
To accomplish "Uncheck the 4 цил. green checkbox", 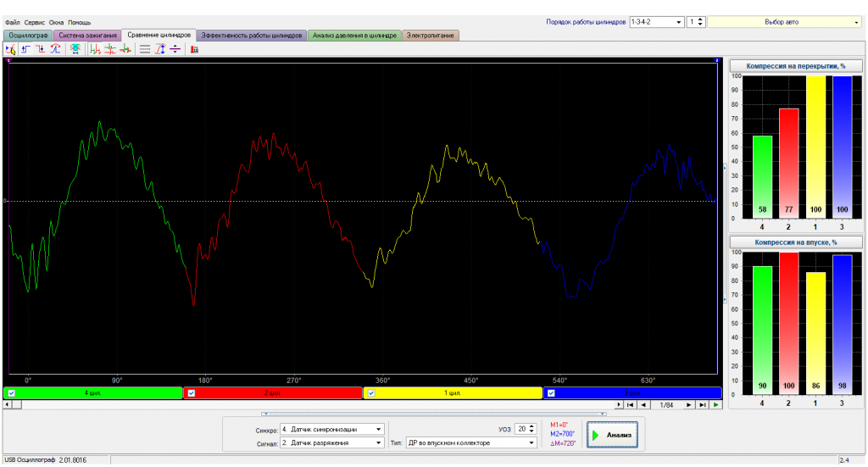I will click(x=12, y=393).
